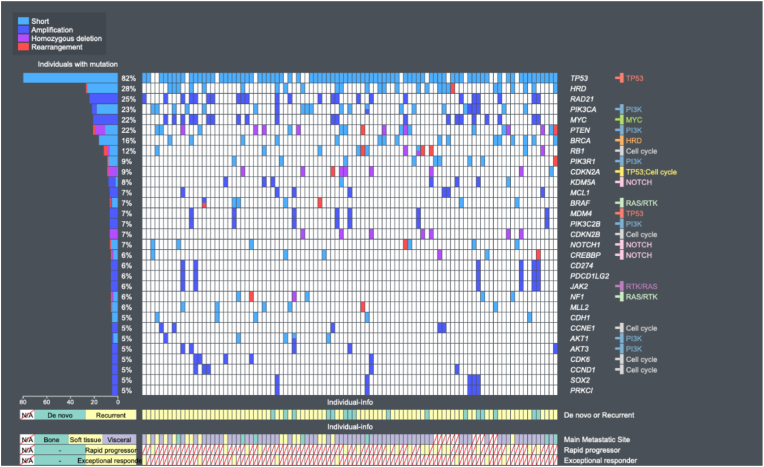Select the MYC gene row label
The width and height of the screenshot is (764, 467).
(x=578, y=120)
